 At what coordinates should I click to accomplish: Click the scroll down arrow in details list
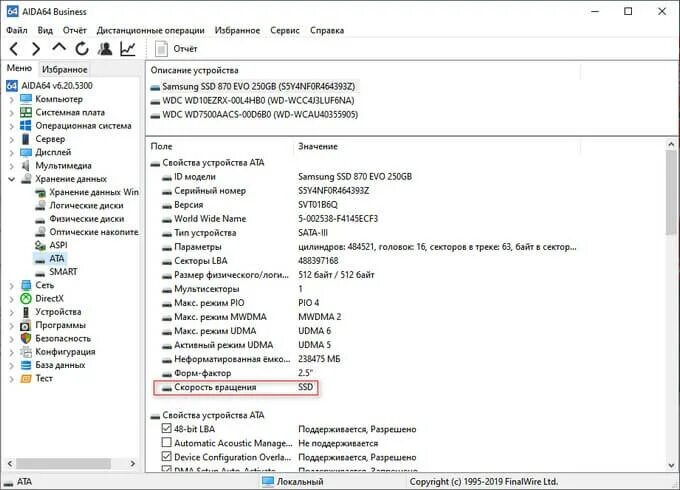tap(671, 466)
